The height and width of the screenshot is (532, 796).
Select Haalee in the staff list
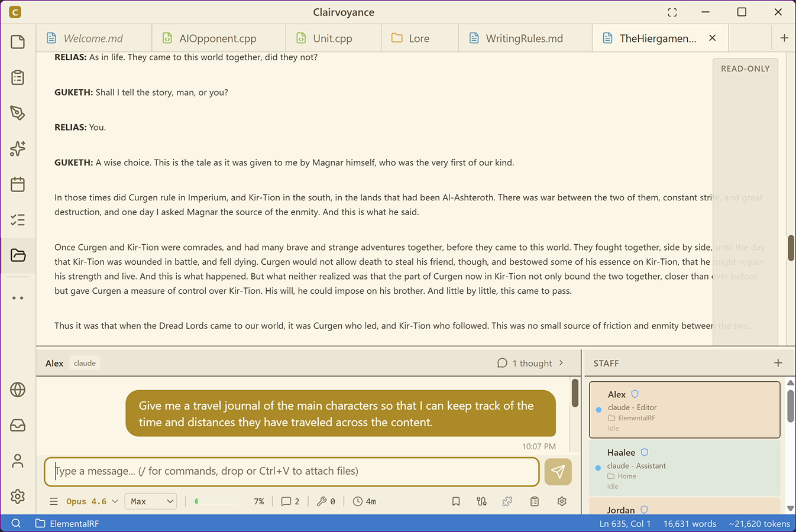point(684,467)
